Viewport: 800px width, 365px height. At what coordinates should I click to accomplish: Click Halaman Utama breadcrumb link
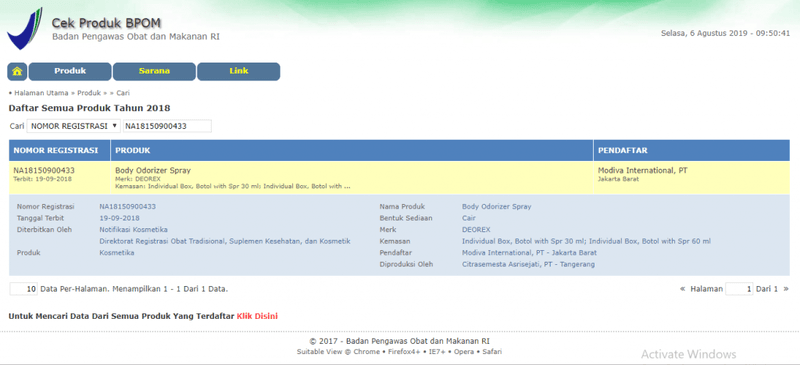pyautogui.click(x=41, y=93)
